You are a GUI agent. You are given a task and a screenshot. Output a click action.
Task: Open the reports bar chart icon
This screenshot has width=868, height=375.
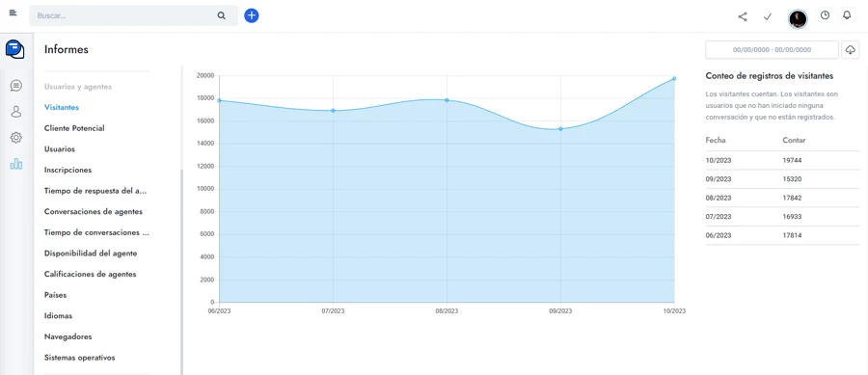click(x=16, y=164)
